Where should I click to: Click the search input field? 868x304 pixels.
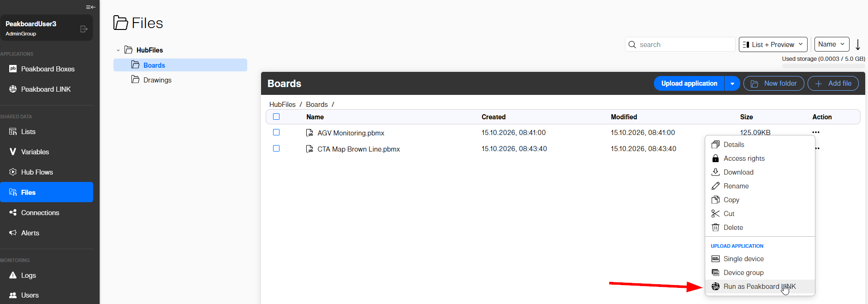(680, 45)
